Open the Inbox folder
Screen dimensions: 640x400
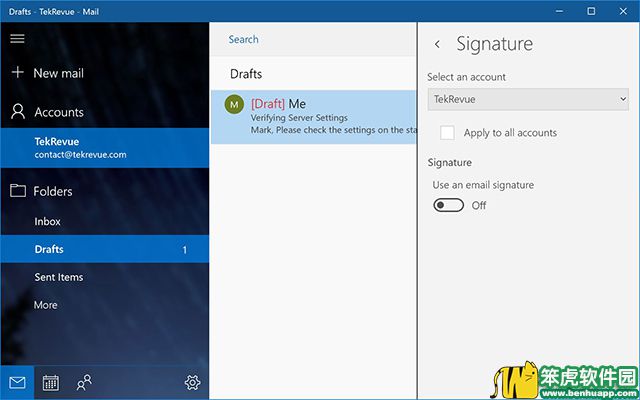pos(105,221)
